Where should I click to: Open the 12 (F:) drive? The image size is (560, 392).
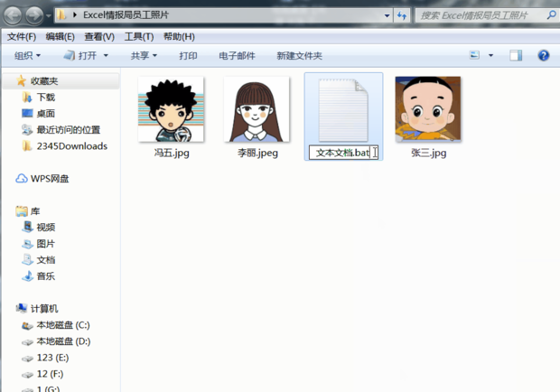[x=50, y=374]
